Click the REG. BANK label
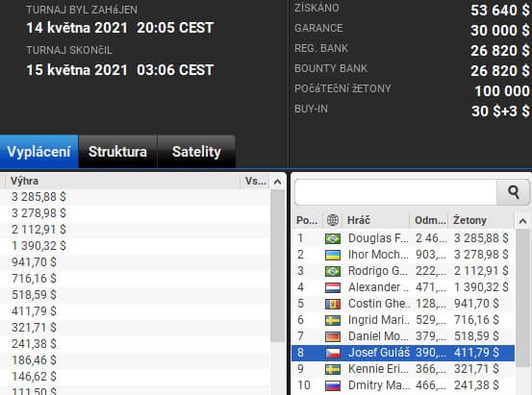The image size is (532, 395). (321, 48)
